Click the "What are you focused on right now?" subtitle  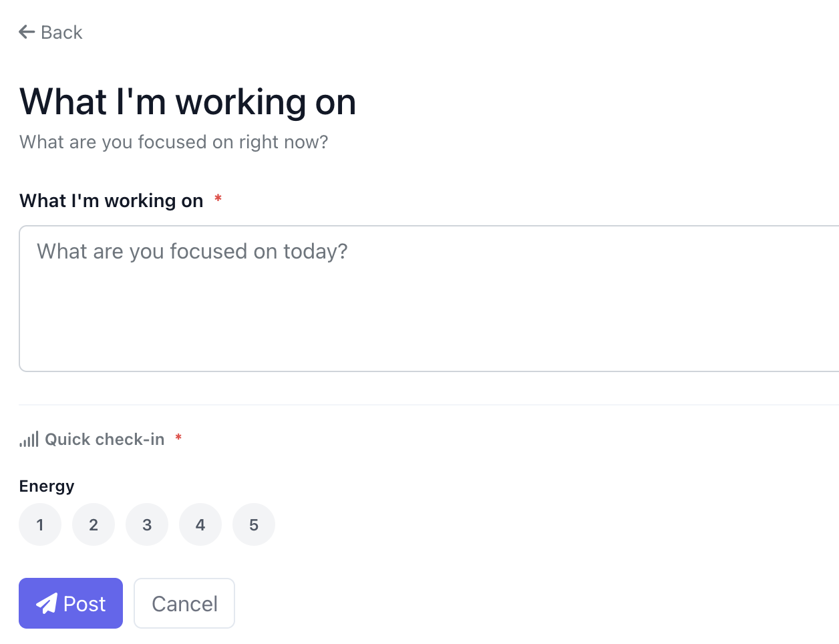(x=174, y=142)
